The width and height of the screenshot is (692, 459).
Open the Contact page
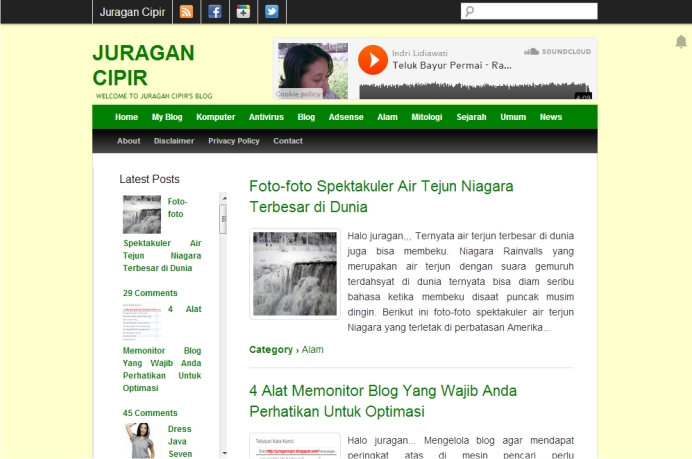[x=288, y=141]
